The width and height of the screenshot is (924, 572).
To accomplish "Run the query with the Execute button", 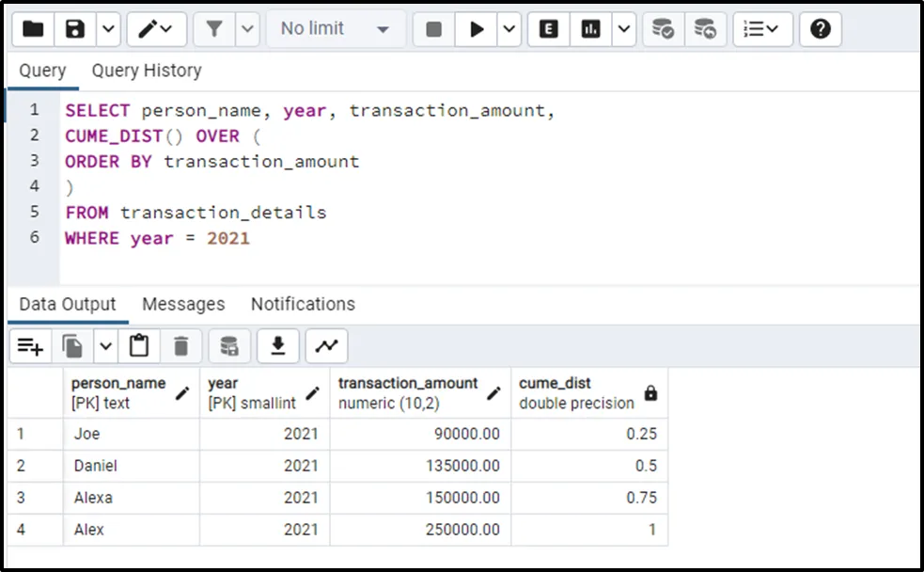I will click(x=477, y=29).
